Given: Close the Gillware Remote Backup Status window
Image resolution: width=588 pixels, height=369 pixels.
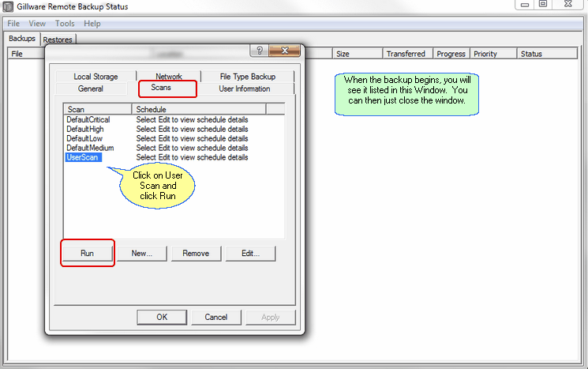Looking at the screenshot, I should point(568,5).
